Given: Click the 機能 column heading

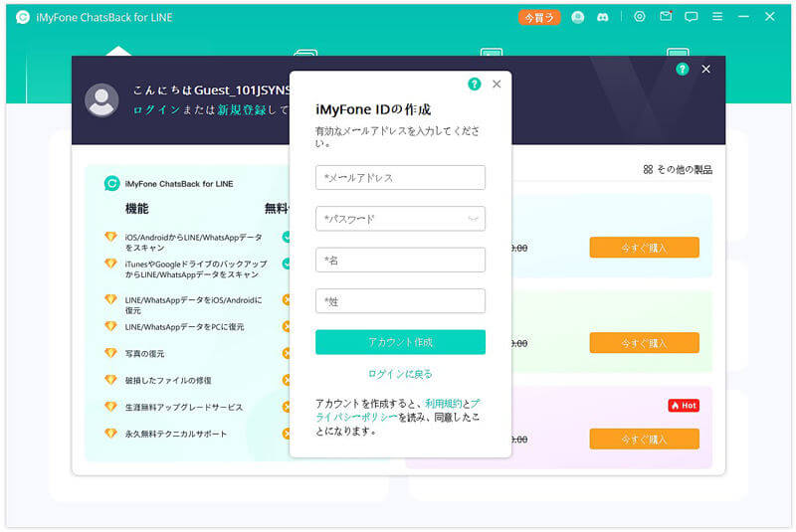Looking at the screenshot, I should [137, 209].
